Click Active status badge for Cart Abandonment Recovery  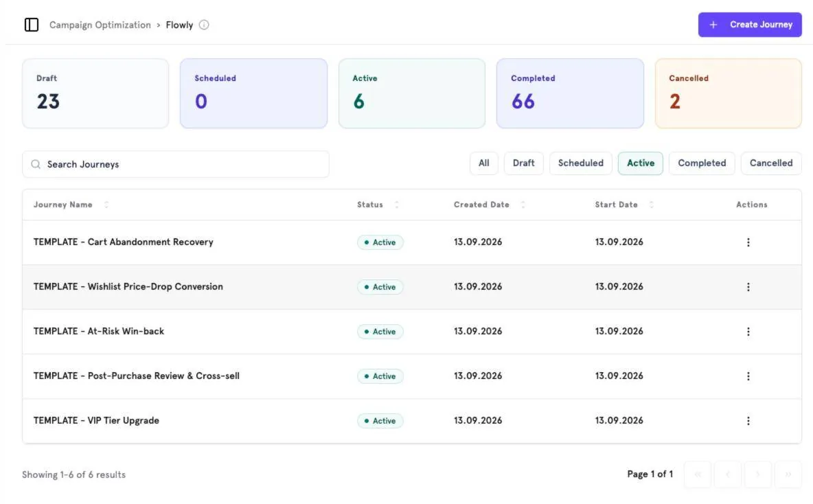(x=380, y=242)
